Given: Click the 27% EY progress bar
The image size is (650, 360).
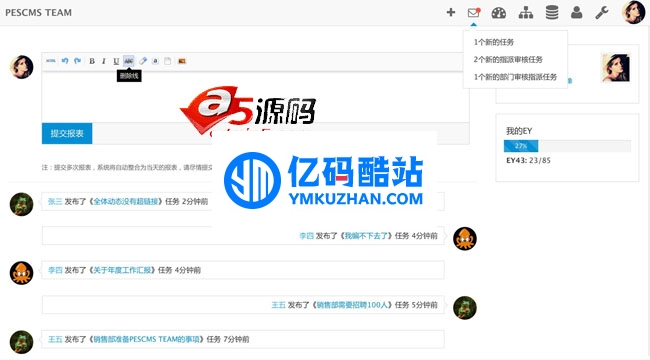Looking at the screenshot, I should [x=521, y=146].
